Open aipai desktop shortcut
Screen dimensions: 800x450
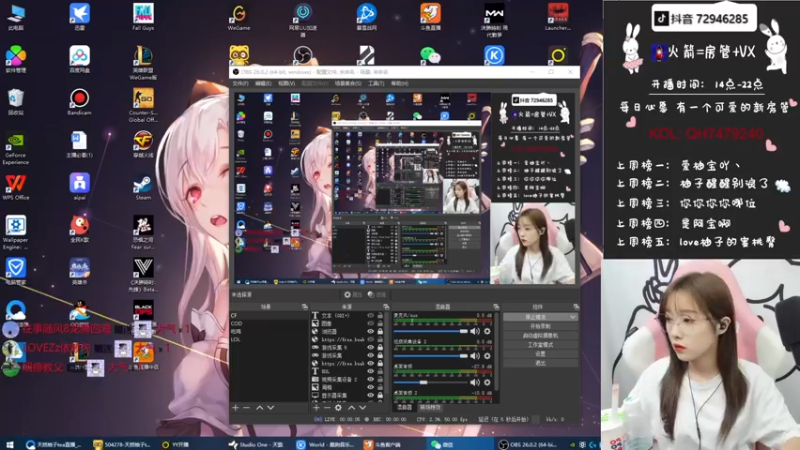[x=79, y=187]
